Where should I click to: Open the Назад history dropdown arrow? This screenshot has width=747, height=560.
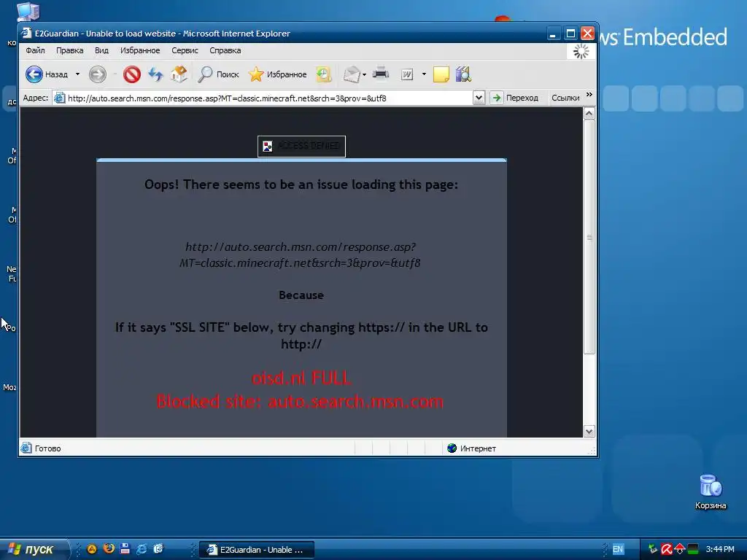click(77, 74)
